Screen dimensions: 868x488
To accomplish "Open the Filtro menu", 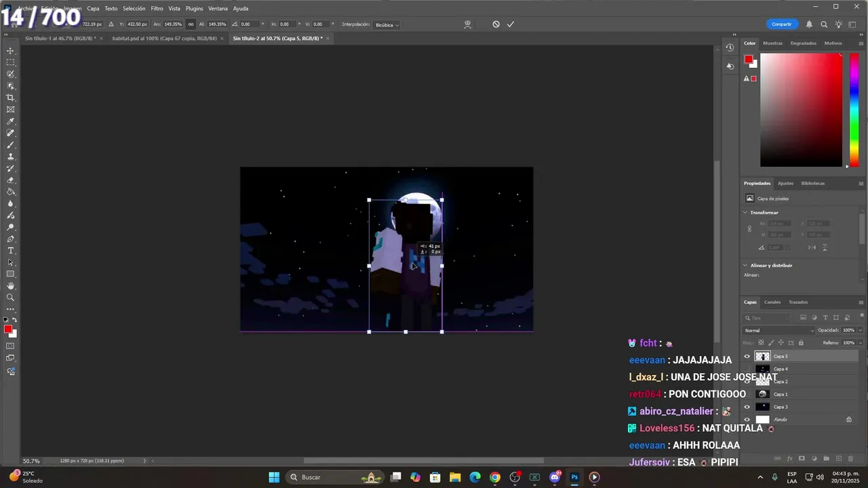I will pos(157,8).
